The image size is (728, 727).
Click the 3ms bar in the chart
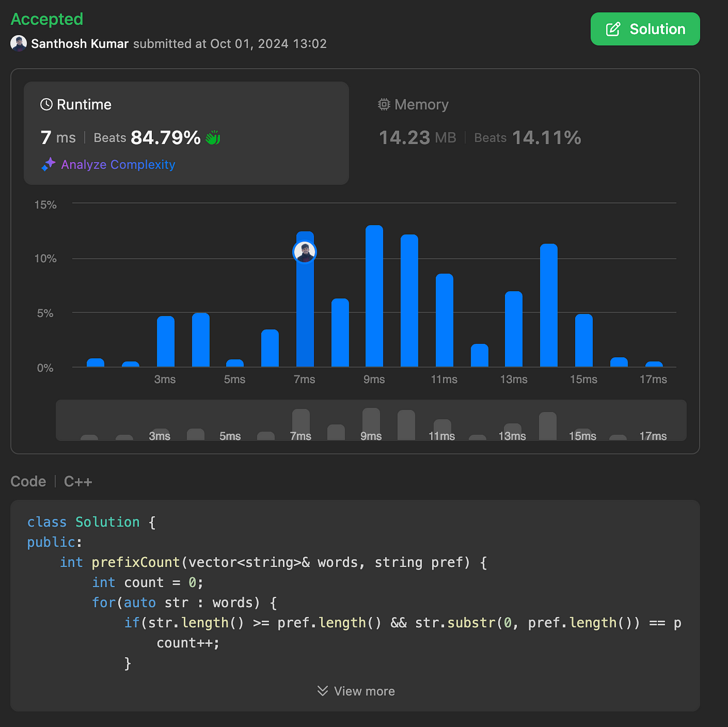166,342
